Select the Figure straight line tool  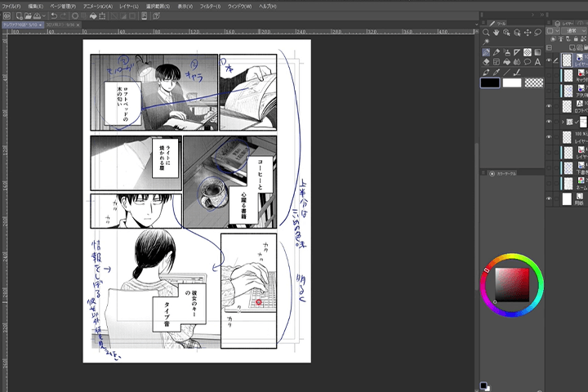pos(506,73)
